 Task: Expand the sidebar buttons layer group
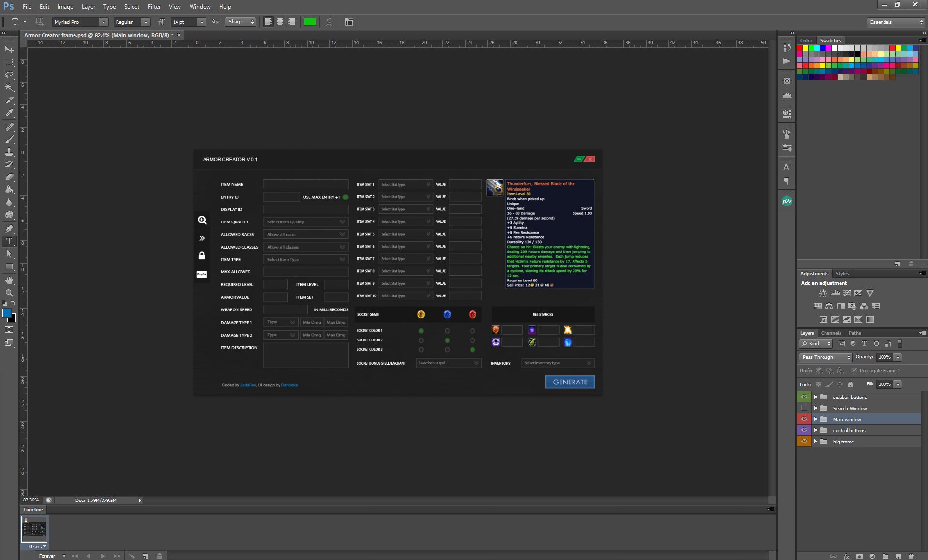pos(816,397)
